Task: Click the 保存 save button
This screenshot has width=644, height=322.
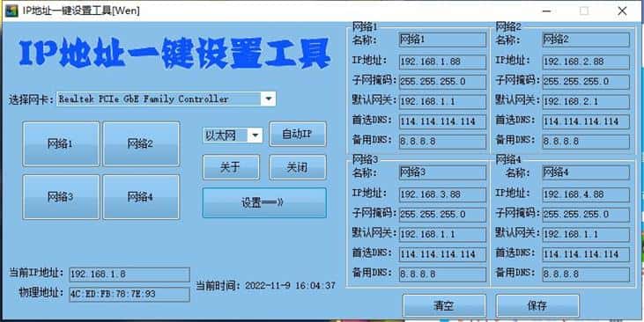Action: (x=537, y=306)
